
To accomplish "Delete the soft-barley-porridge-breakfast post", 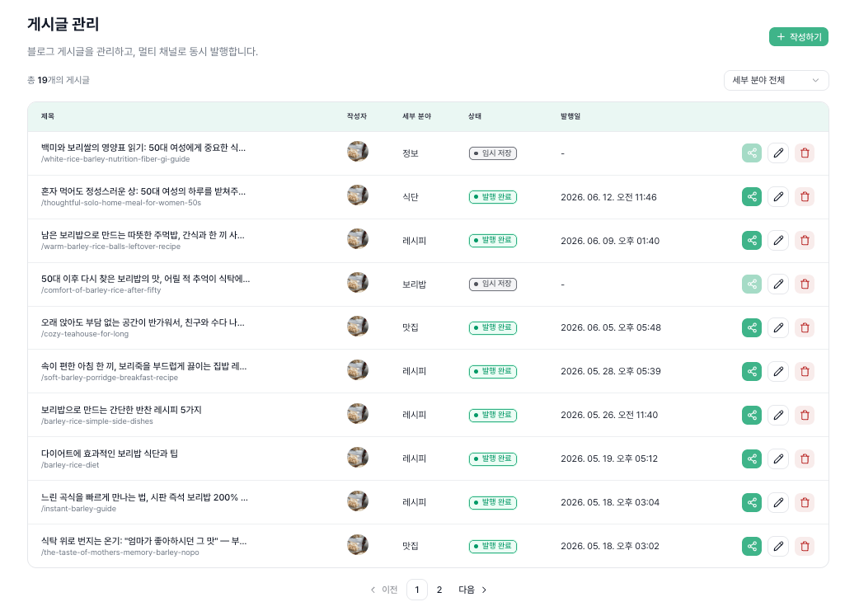I will click(x=805, y=371).
